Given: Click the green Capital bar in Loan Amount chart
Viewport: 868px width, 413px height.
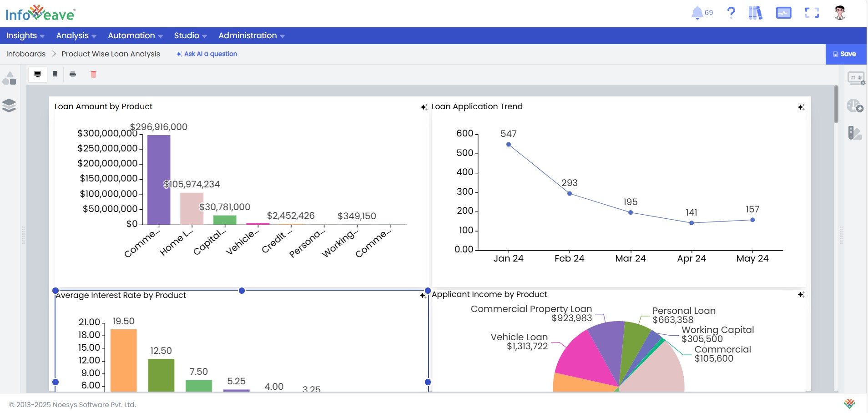Looking at the screenshot, I should (225, 220).
